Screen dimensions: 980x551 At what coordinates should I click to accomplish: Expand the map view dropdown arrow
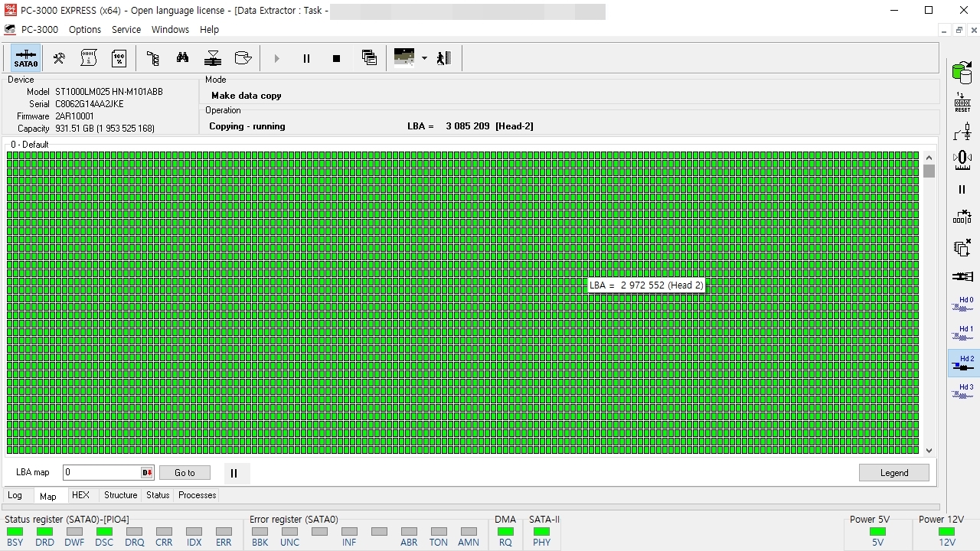(x=424, y=58)
